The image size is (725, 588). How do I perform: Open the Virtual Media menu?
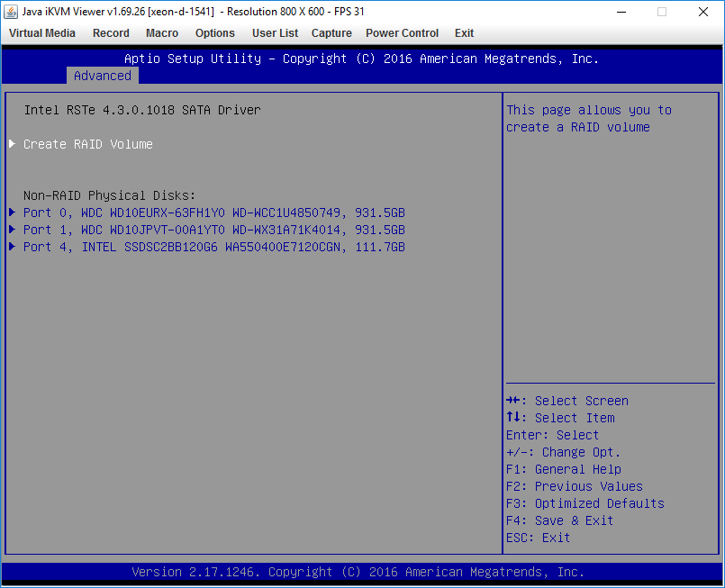point(42,33)
